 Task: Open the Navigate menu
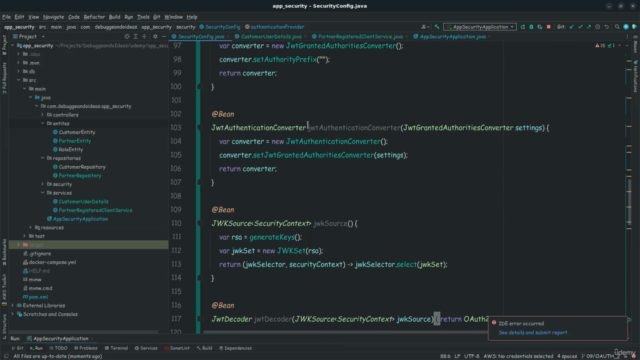pyautogui.click(x=53, y=17)
